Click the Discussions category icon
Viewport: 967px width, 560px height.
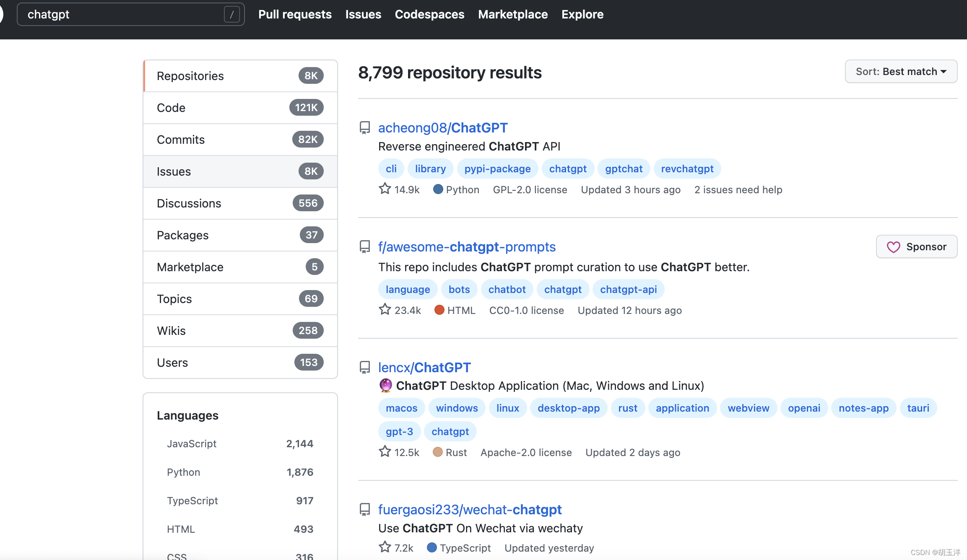[x=189, y=203]
